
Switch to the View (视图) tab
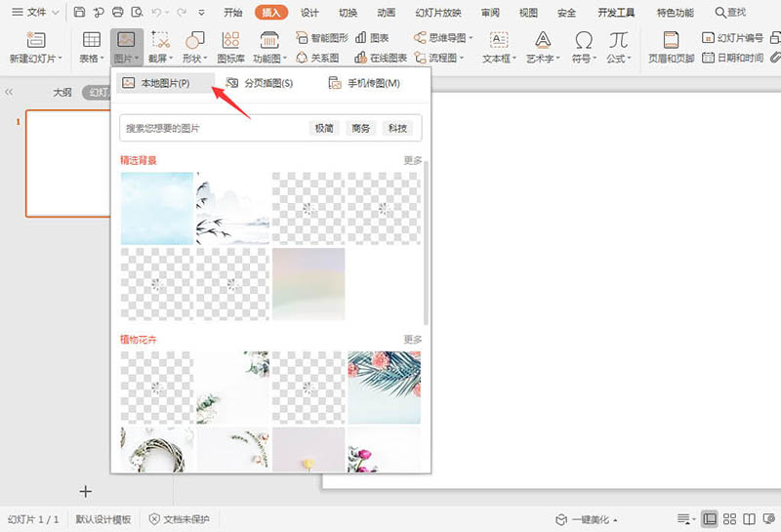[528, 13]
